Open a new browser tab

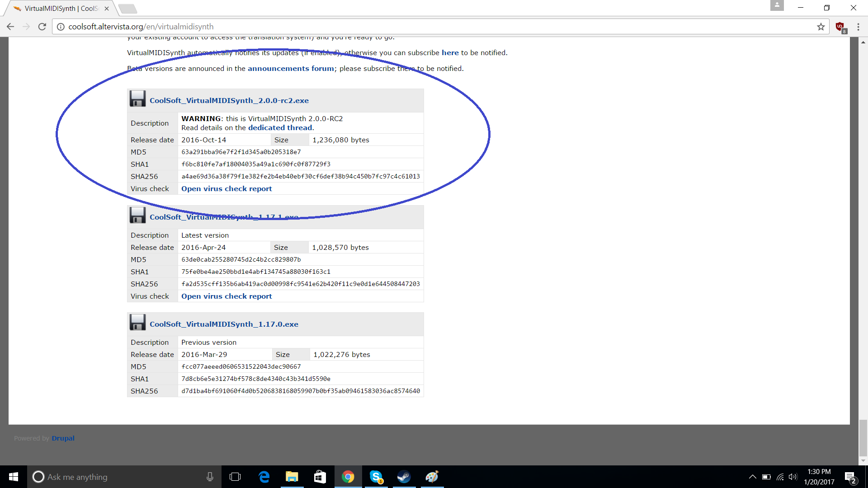tap(127, 9)
